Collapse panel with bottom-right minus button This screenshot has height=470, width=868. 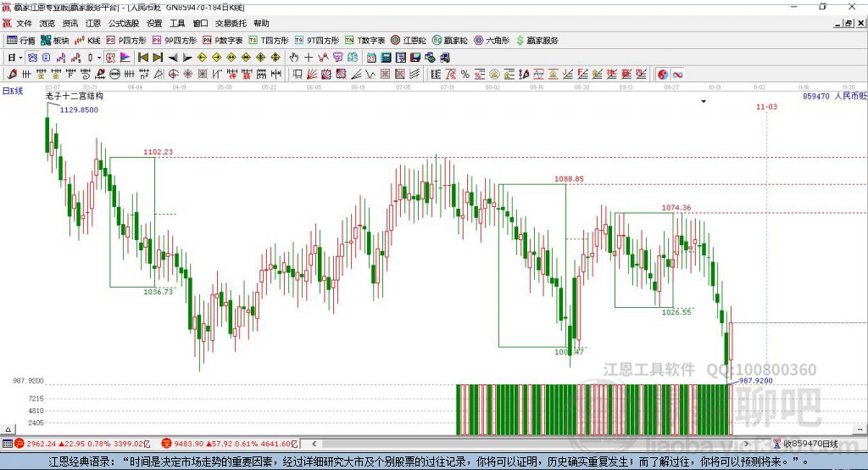click(x=860, y=429)
